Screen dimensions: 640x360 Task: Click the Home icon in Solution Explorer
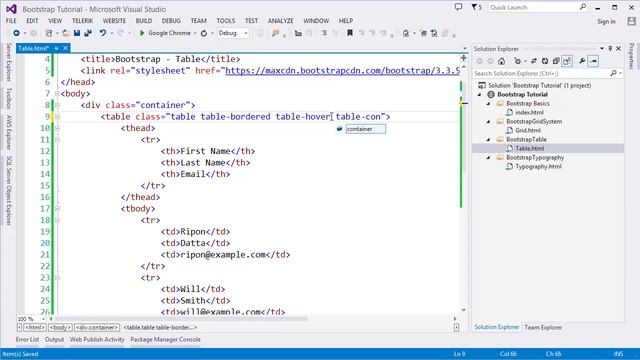pyautogui.click(x=501, y=61)
